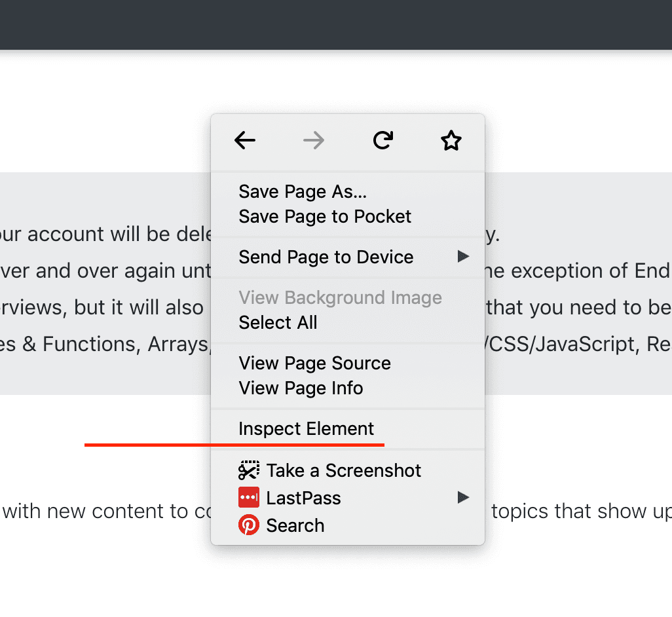The image size is (672, 617).
Task: Open the Send Page to Device entry
Action: pos(326,257)
